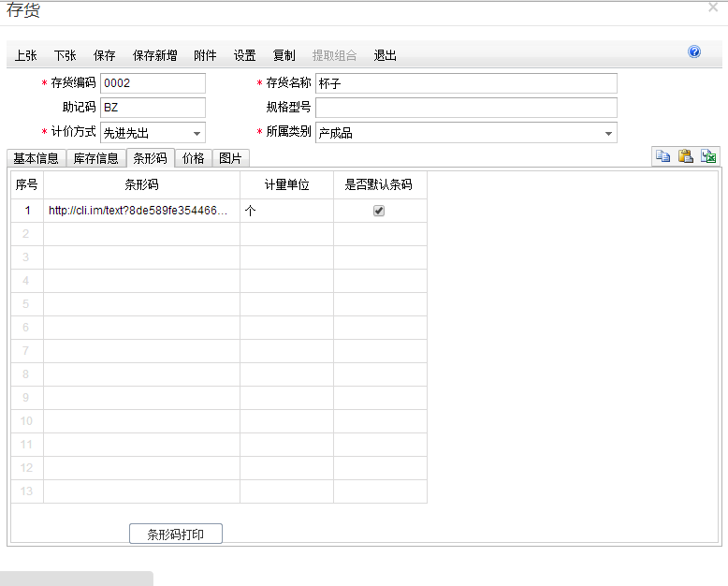Go to previous record with 上张
728x586 pixels.
click(26, 55)
